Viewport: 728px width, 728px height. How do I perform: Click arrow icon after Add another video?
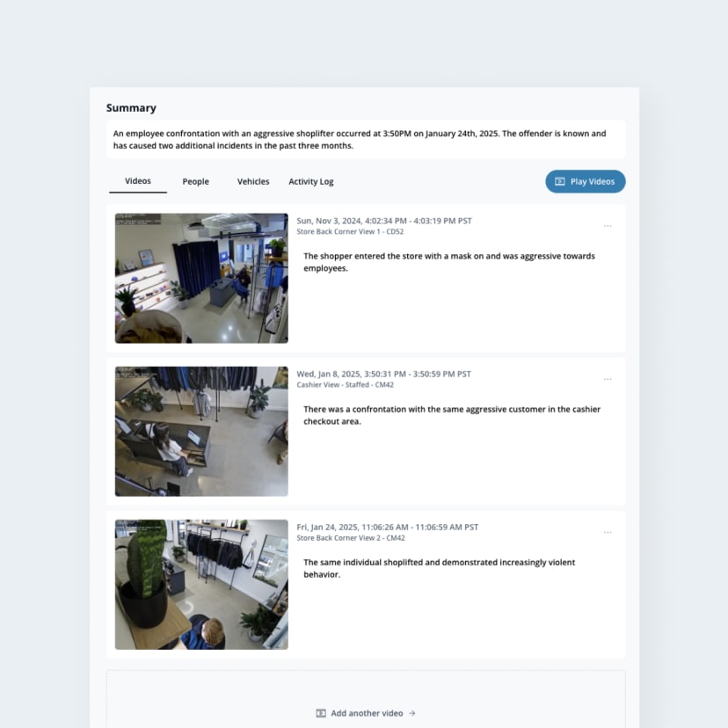click(x=411, y=713)
